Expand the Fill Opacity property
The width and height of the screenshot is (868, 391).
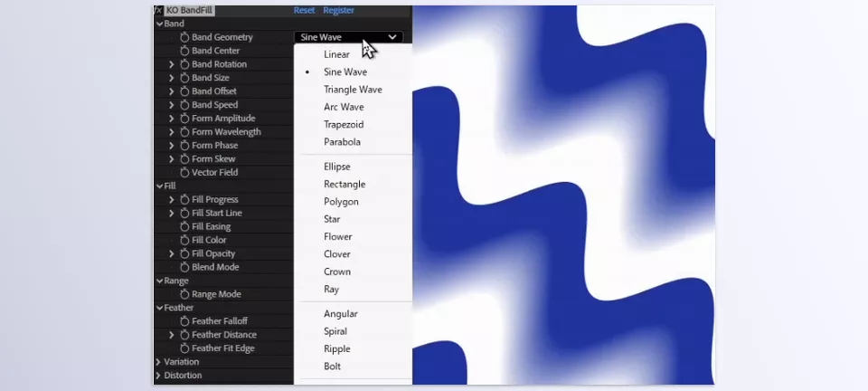(x=172, y=253)
